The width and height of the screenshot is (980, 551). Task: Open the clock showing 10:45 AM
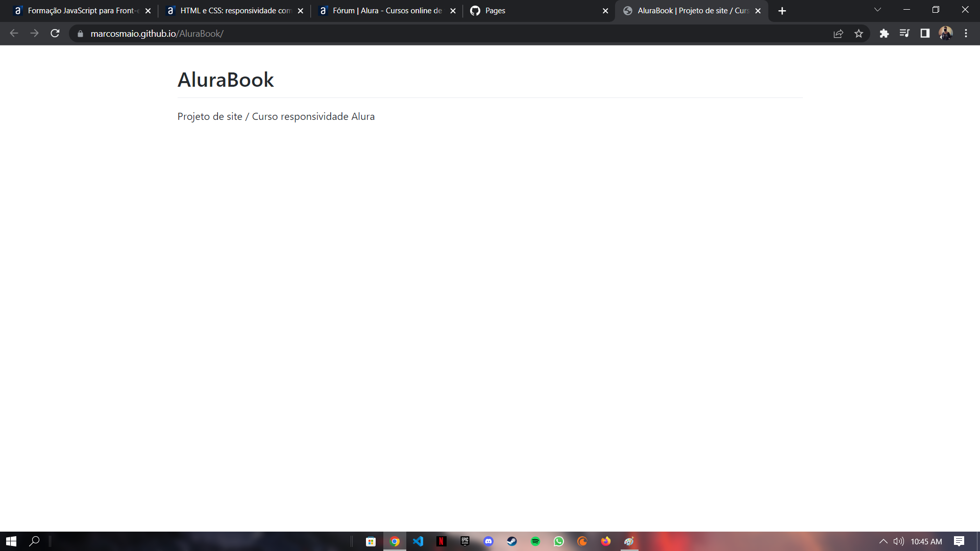(x=926, y=541)
